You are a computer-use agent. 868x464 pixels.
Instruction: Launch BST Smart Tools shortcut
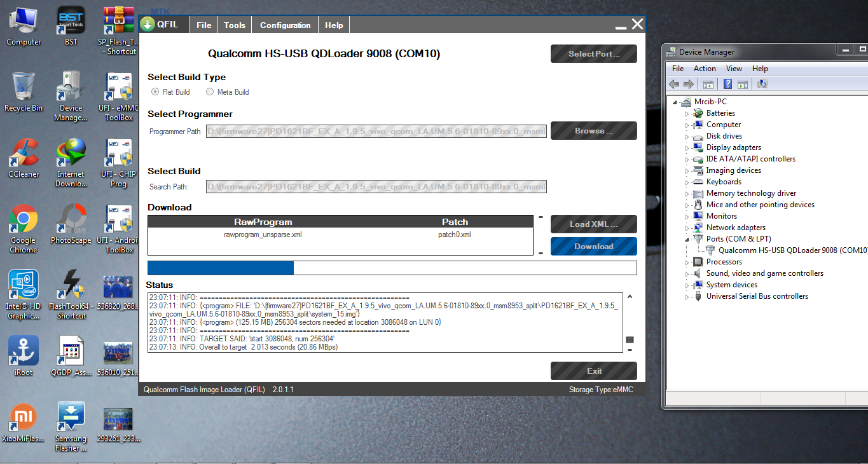click(x=71, y=27)
